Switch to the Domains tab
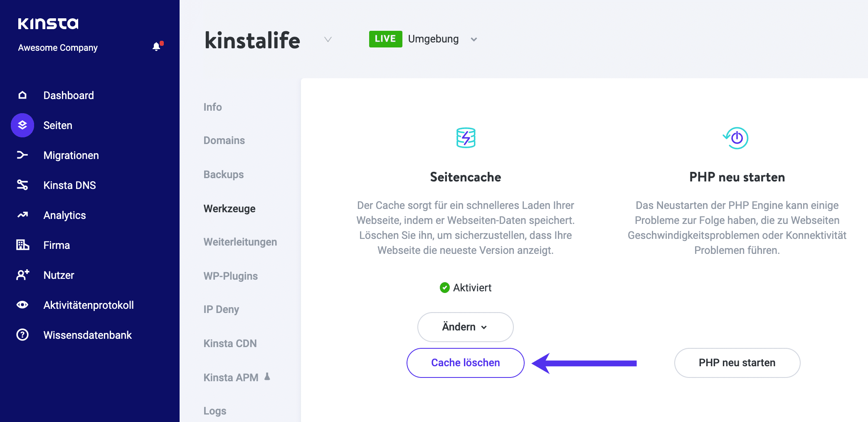 click(224, 140)
